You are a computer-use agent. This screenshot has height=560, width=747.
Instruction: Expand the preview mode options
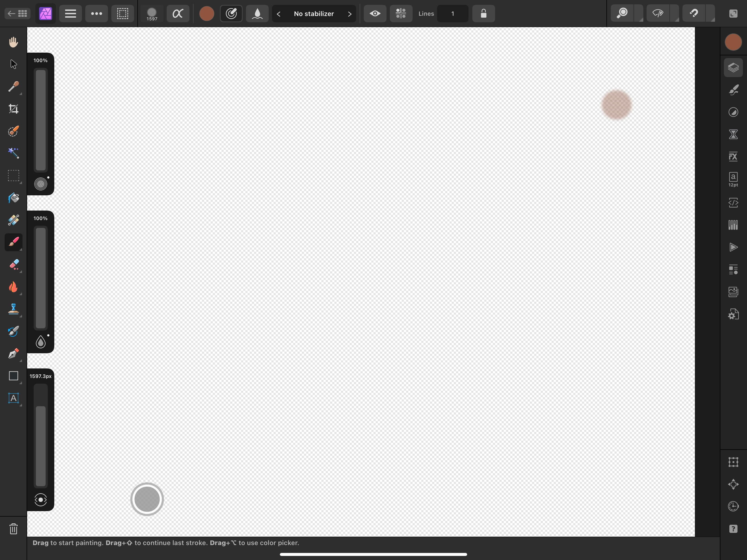pos(675,14)
